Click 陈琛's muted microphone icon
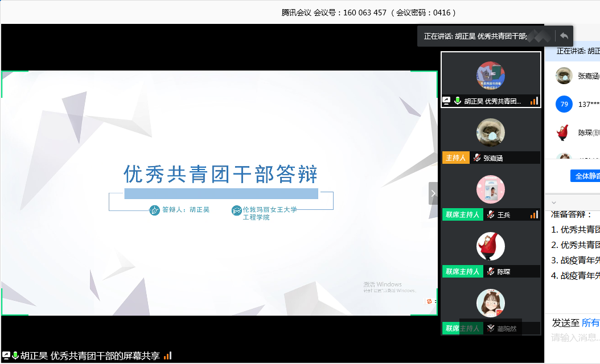This screenshot has width=600, height=364. click(490, 272)
